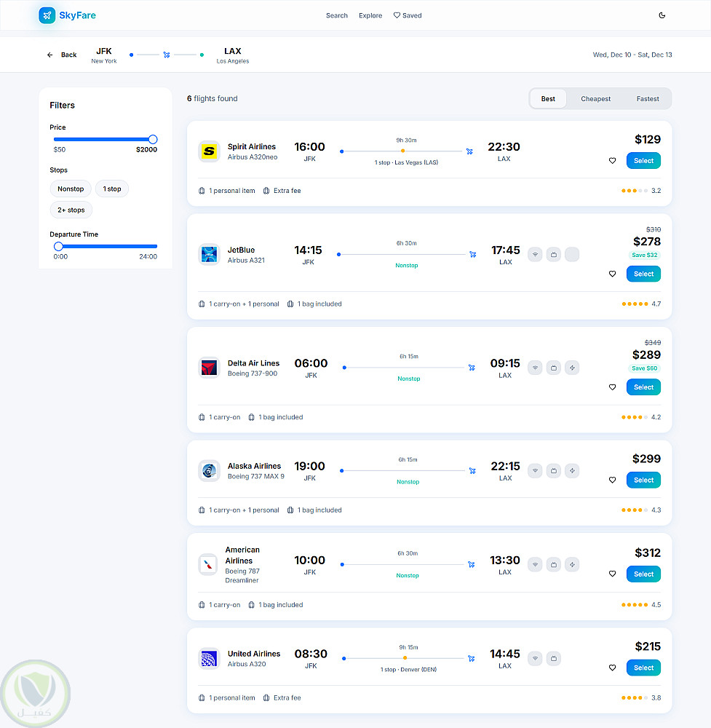Click the Alaska Airlines logo

point(209,471)
